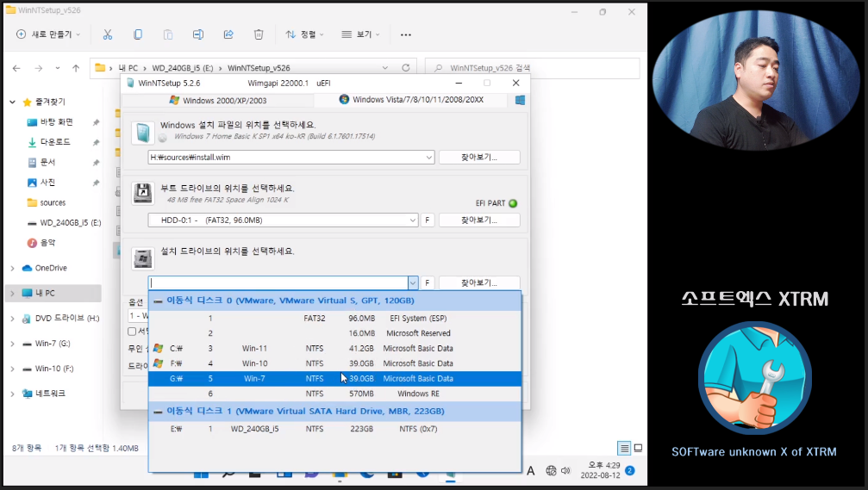The height and width of the screenshot is (490, 868).
Task: Collapse the install drive dropdown arrow
Action: [x=413, y=282]
